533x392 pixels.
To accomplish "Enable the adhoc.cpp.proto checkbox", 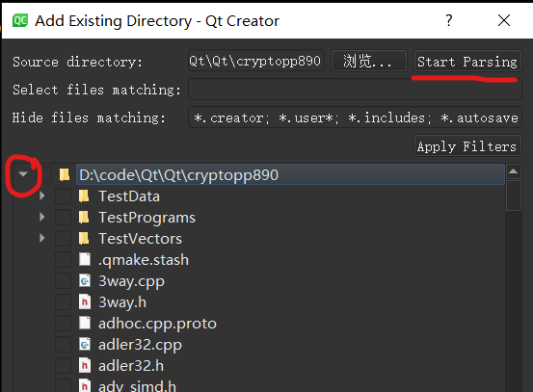I will (64, 324).
